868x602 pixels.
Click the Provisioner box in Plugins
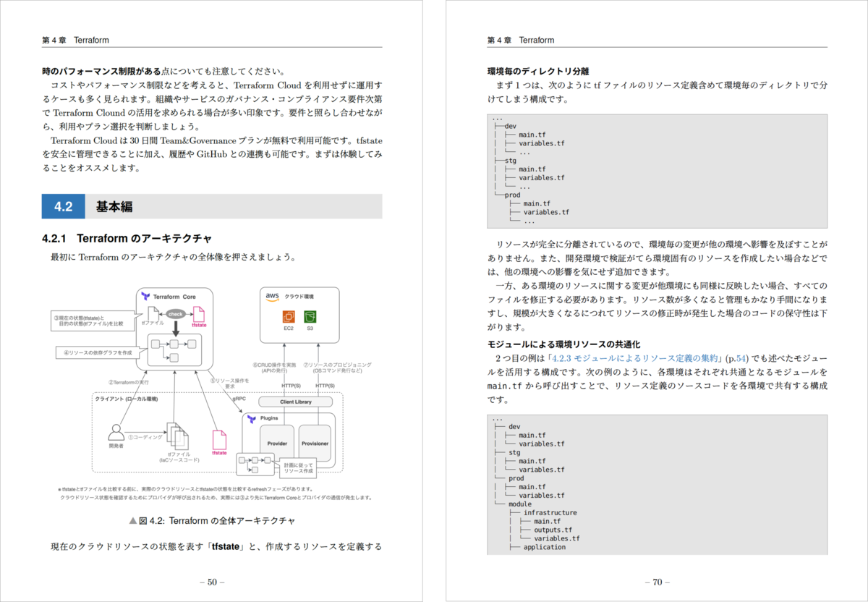pyautogui.click(x=315, y=444)
